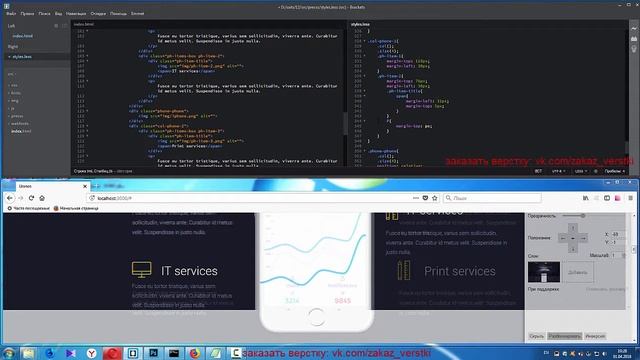Open Начальная страница bookmark
The width and height of the screenshot is (640, 360).
pyautogui.click(x=76, y=208)
